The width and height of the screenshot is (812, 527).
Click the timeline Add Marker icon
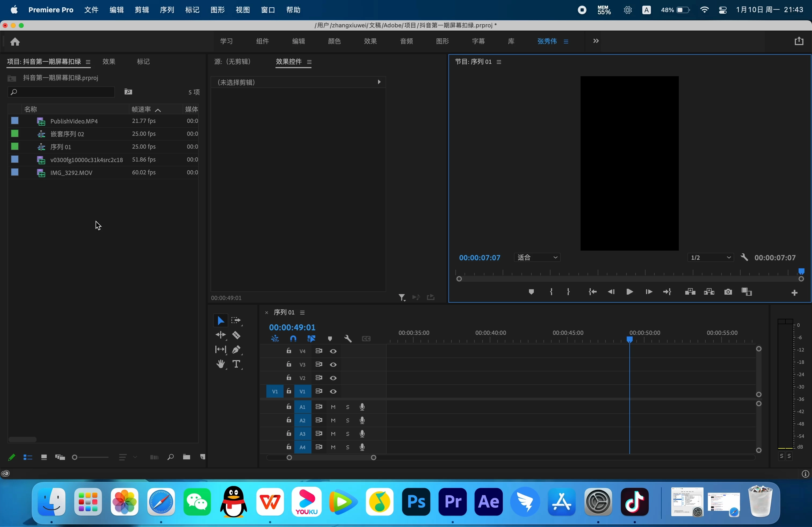[x=330, y=339]
